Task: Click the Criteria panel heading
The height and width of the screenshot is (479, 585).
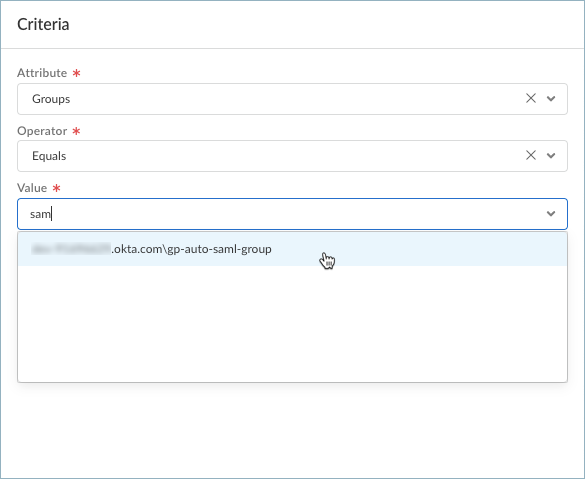Action: coord(43,24)
